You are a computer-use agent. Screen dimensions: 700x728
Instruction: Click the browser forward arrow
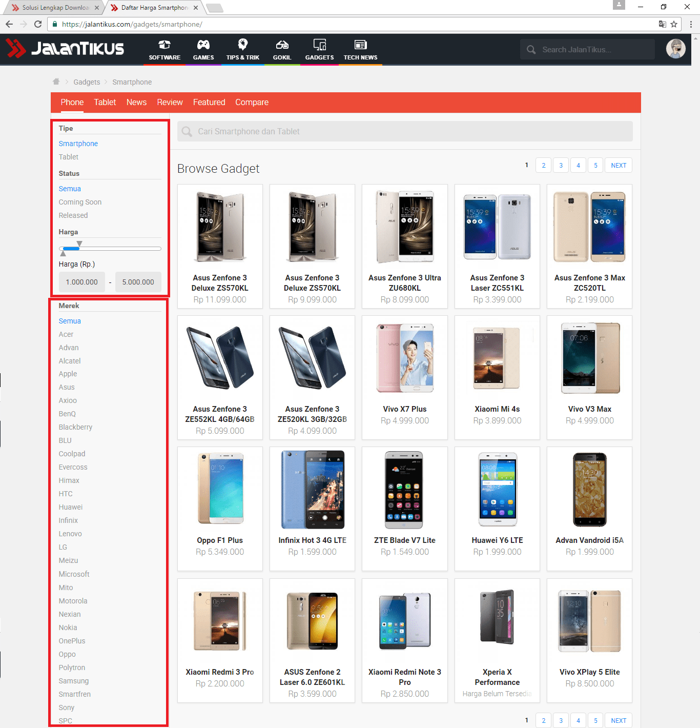click(24, 24)
